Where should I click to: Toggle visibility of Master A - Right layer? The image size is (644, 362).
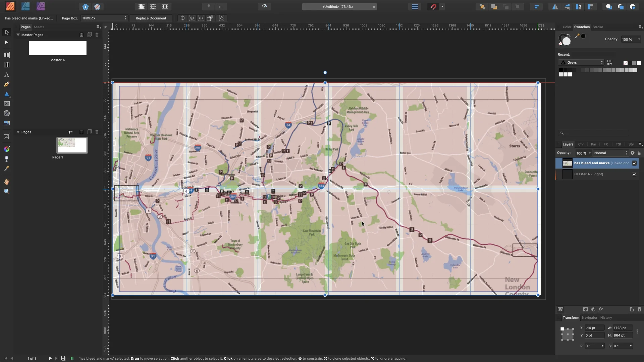coord(634,174)
